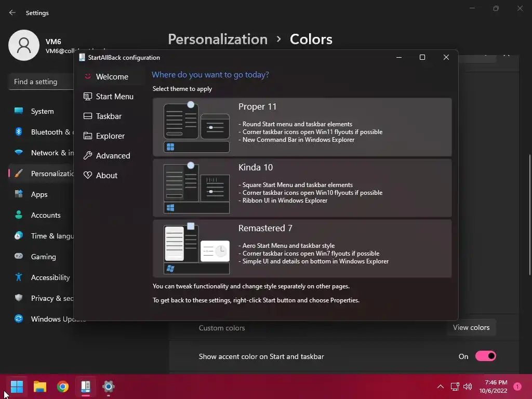Click the Accounts person icon in Settings
The image size is (532, 399).
tap(19, 215)
